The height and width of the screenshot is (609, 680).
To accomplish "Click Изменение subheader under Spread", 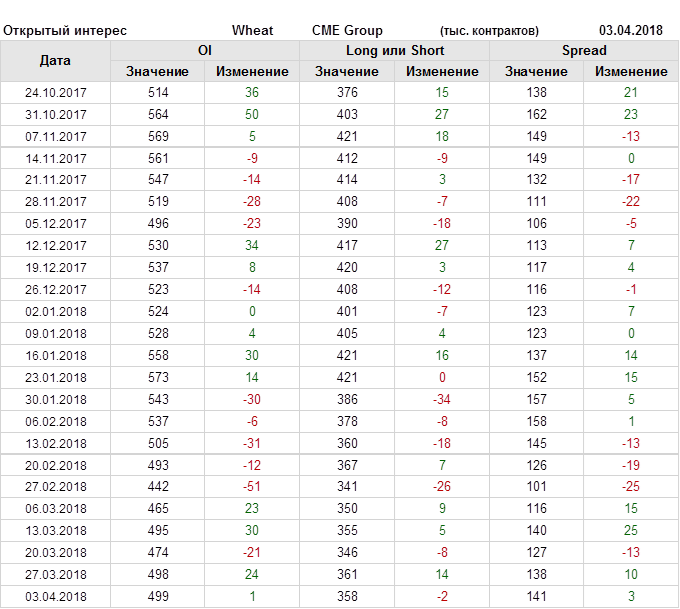I will [x=631, y=71].
